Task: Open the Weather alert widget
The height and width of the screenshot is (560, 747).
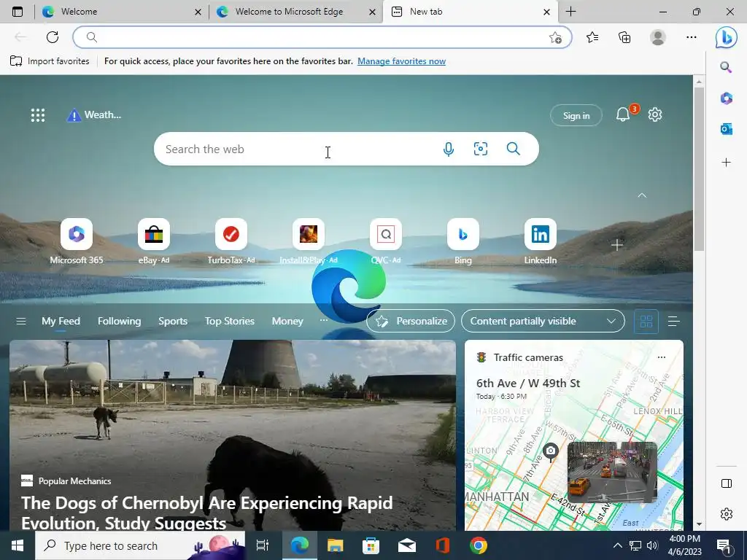Action: pyautogui.click(x=94, y=114)
